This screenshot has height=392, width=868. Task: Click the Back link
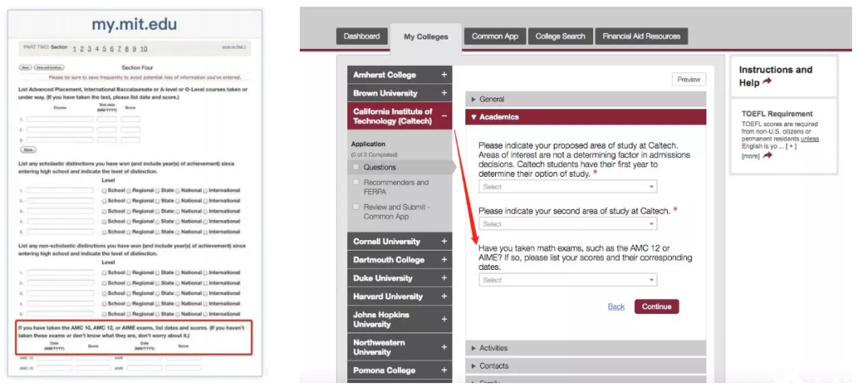(x=616, y=306)
